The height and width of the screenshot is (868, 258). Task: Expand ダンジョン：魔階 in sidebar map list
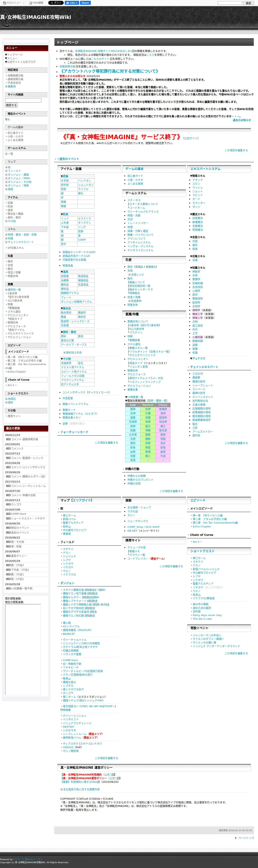[6, 175]
